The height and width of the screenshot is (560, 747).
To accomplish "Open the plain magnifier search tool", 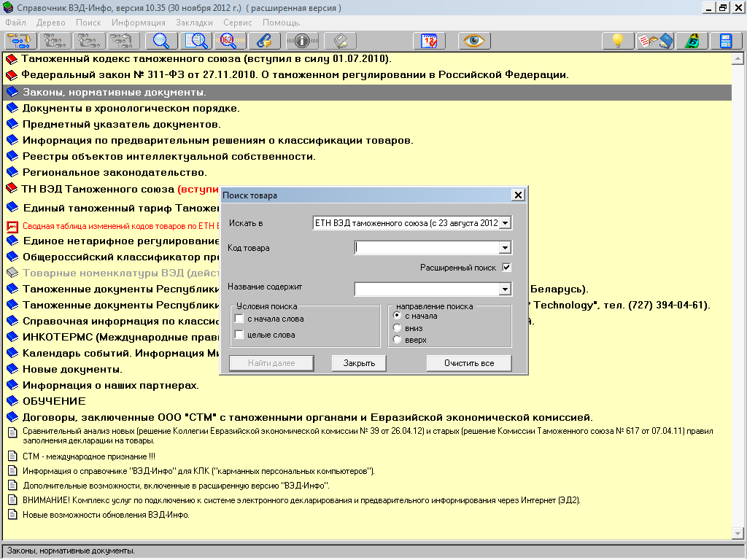I will [161, 41].
